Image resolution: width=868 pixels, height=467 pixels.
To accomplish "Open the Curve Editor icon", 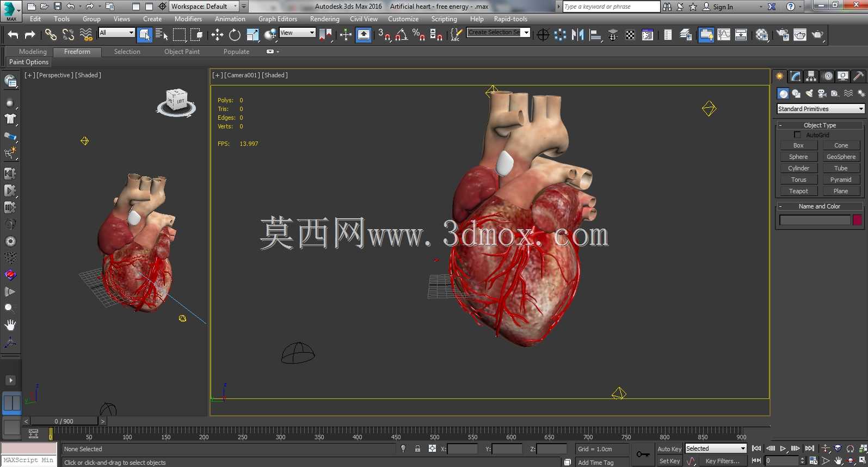I will (x=724, y=35).
